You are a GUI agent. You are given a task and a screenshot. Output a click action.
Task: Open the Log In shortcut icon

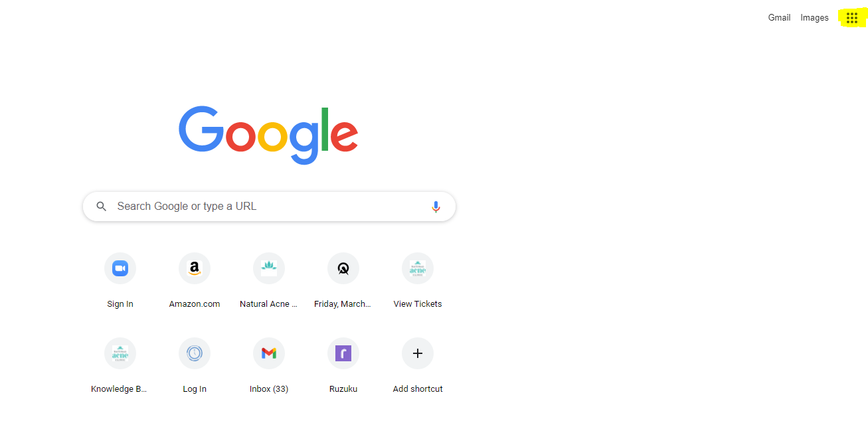click(x=195, y=353)
